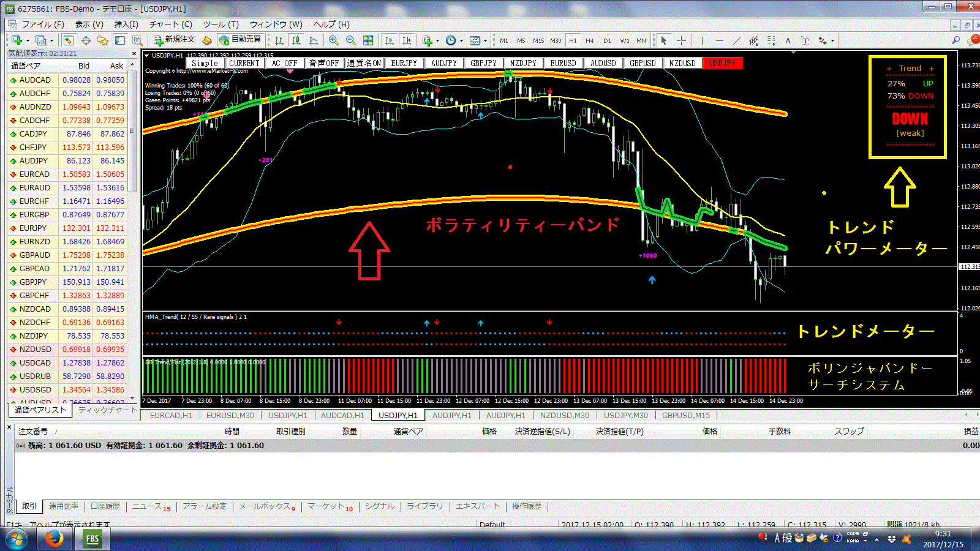Image resolution: width=980 pixels, height=551 pixels.
Task: Draw a vertical line on the chart
Action: point(702,40)
